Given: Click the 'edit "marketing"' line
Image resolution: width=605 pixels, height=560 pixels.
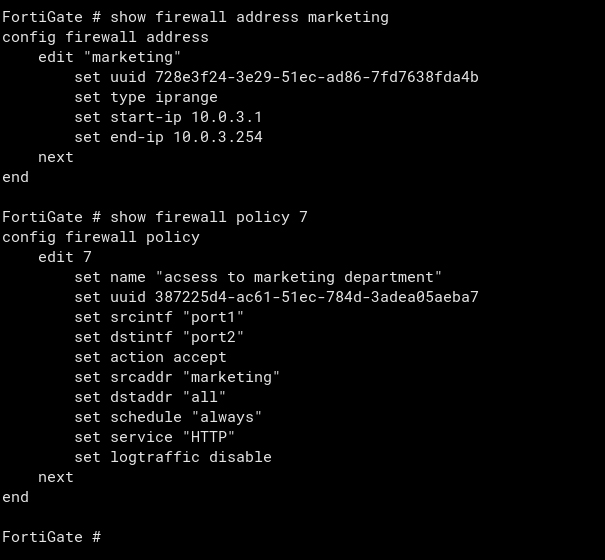Looking at the screenshot, I should [x=110, y=58].
